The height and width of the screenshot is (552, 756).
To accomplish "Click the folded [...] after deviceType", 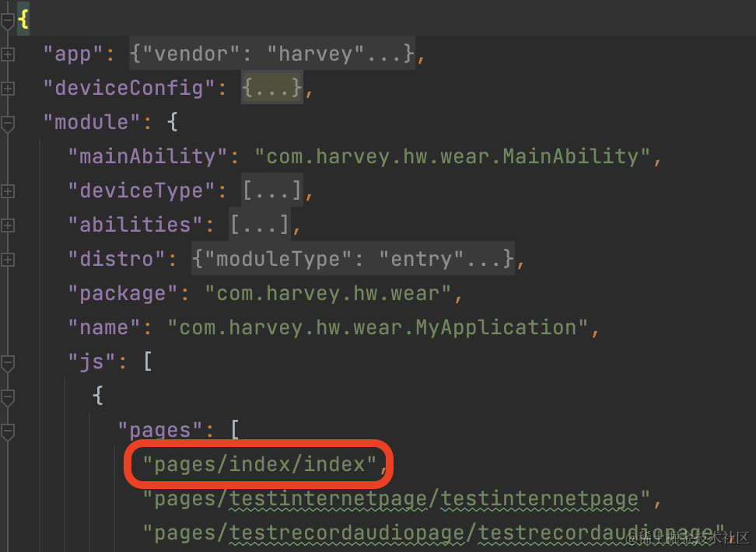I will tap(272, 190).
